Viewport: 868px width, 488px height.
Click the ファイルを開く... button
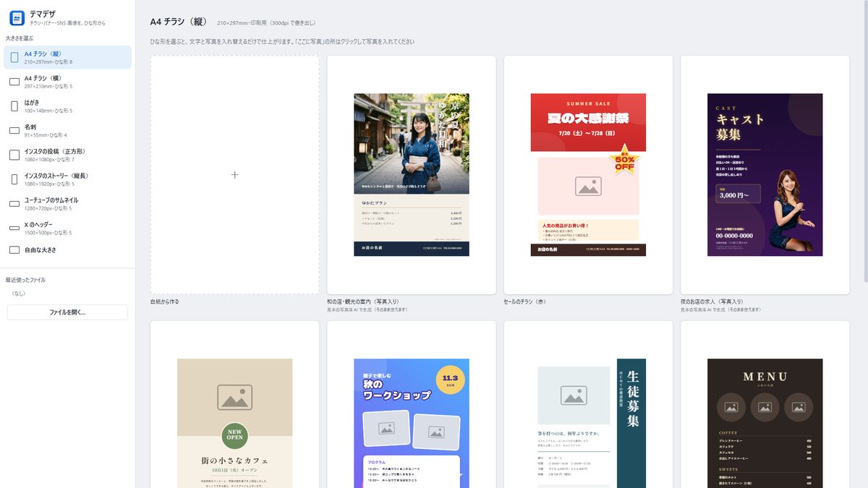pyautogui.click(x=68, y=312)
